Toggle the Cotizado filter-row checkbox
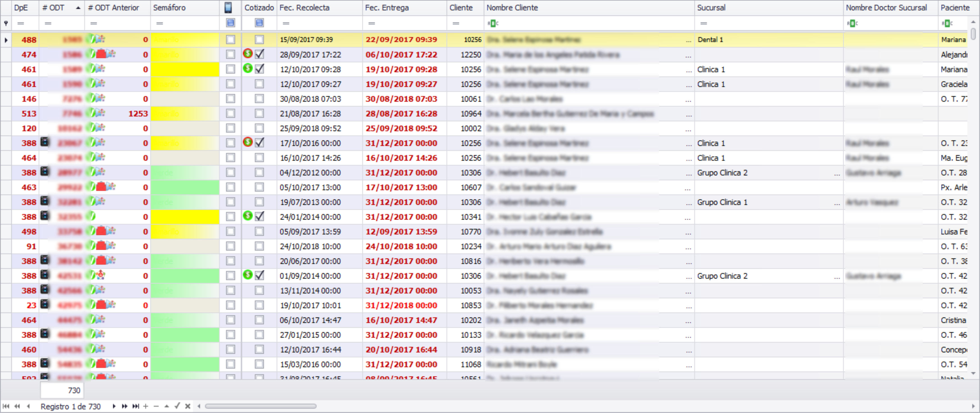Viewport: 980px width, 413px height. (x=259, y=23)
